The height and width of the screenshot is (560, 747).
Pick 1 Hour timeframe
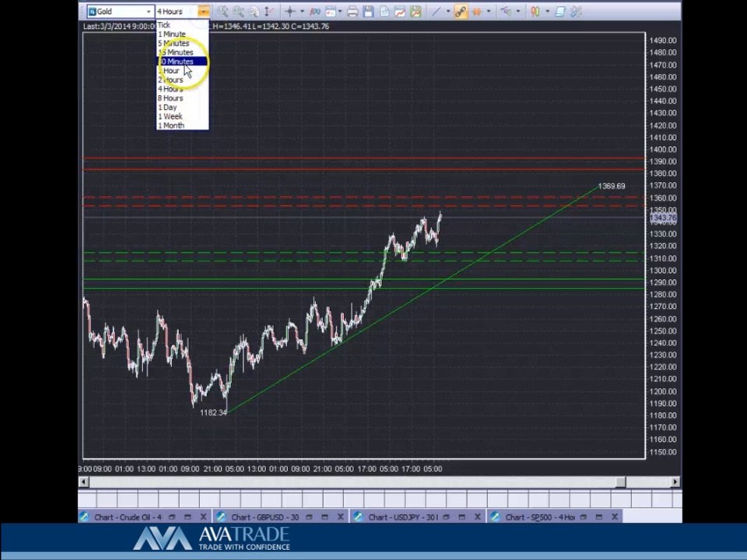tap(182, 71)
